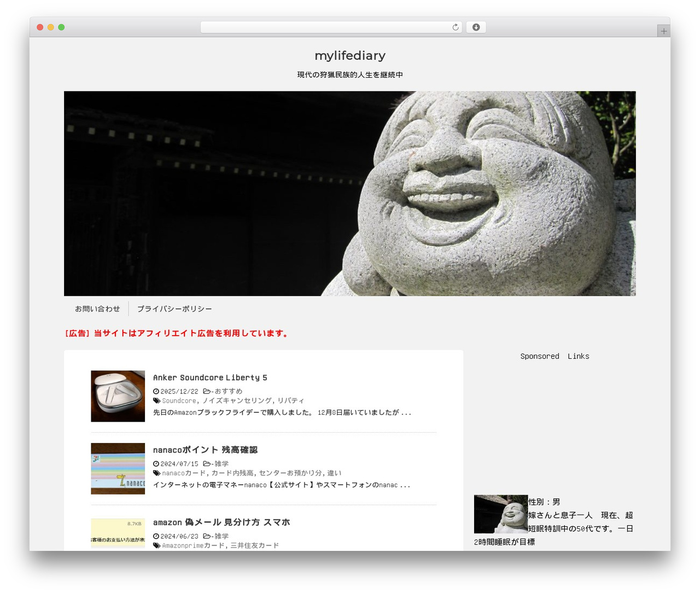Open the Amazonprimeカード tag
Image resolution: width=700 pixels, height=593 pixels.
(x=194, y=545)
